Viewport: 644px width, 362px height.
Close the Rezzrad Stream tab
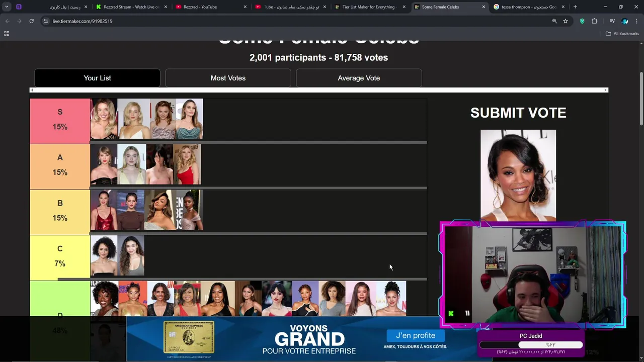(x=166, y=7)
